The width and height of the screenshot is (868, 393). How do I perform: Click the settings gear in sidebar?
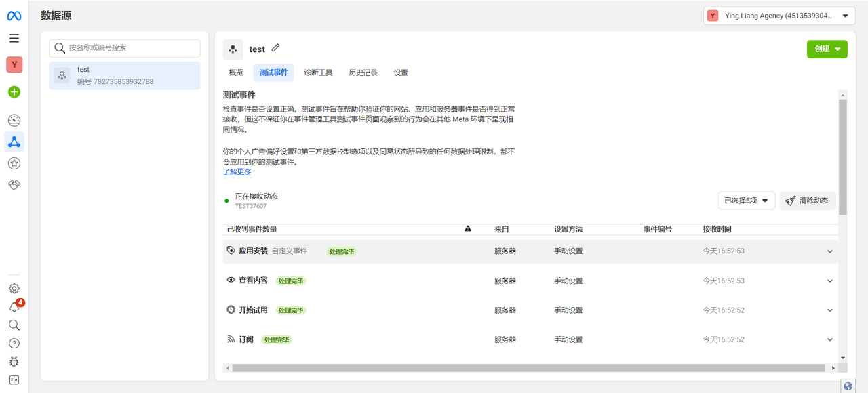14,288
